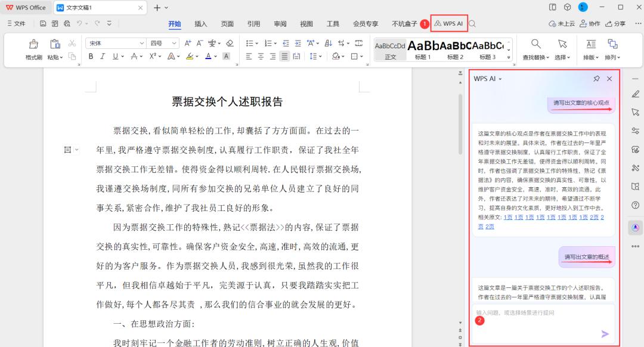Click the WPS AI icon in right sidebar

(x=635, y=227)
